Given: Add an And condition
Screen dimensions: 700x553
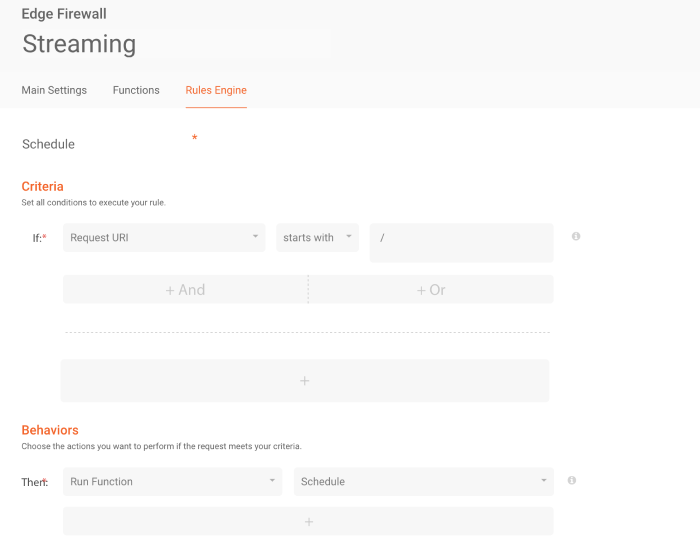Looking at the screenshot, I should coord(185,290).
